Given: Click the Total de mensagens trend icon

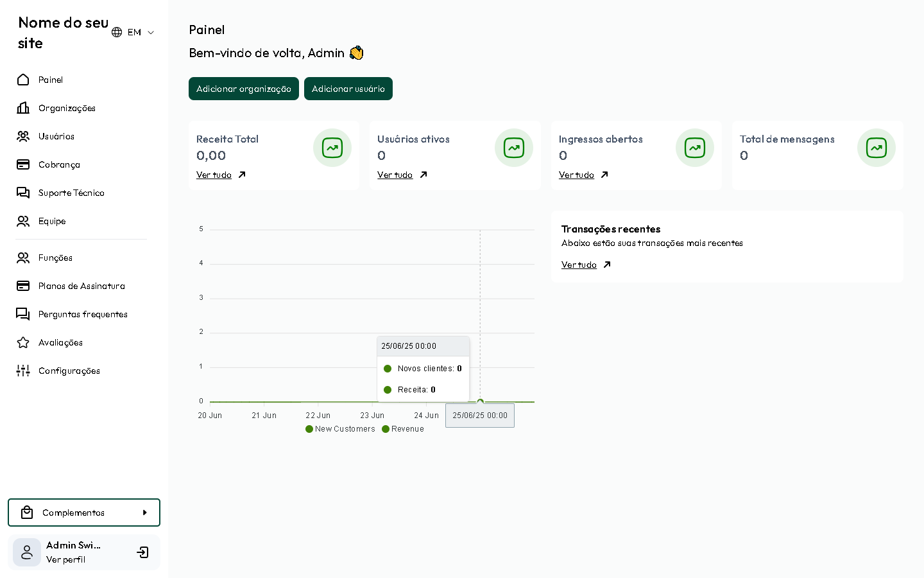Looking at the screenshot, I should click(877, 148).
